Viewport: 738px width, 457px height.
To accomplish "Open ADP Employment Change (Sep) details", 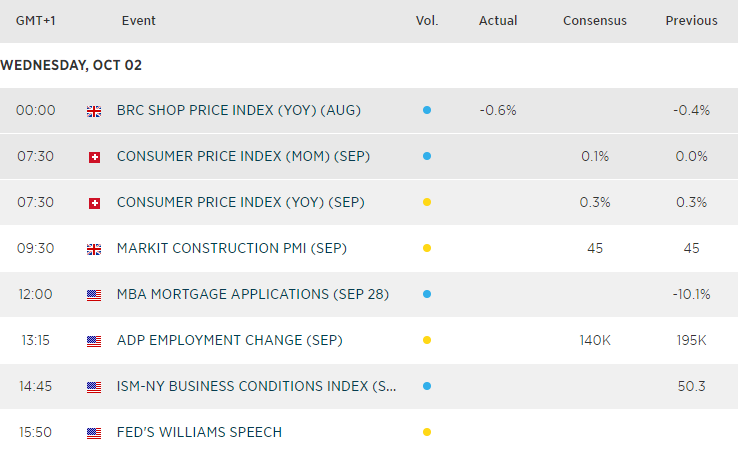I will (229, 341).
